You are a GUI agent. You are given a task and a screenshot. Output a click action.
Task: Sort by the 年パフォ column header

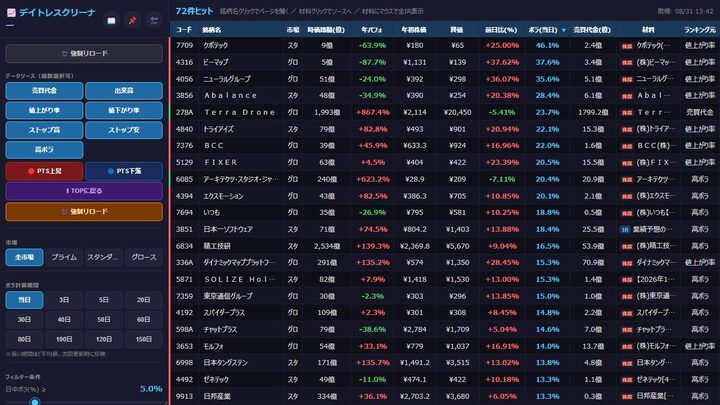pyautogui.click(x=372, y=30)
